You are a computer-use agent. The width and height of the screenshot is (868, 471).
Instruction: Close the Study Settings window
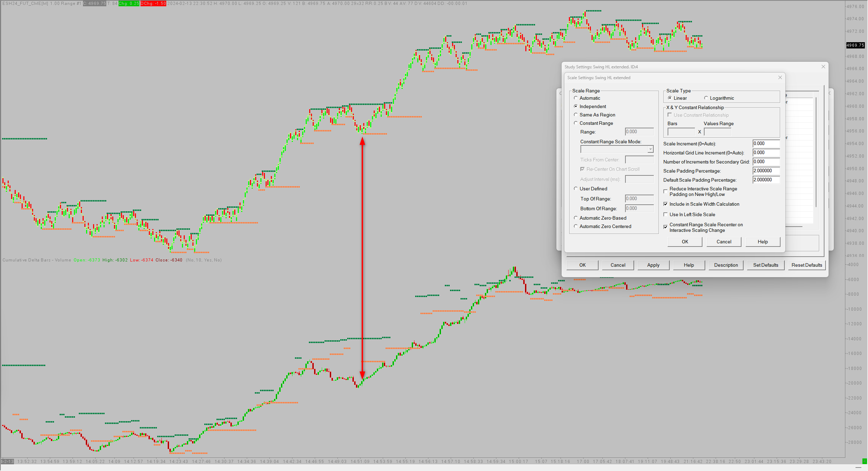[x=823, y=67]
